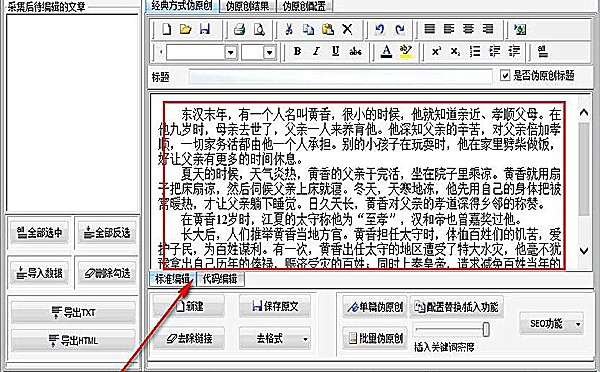
Task: Click the 导出HTML button
Action: [x=73, y=340]
